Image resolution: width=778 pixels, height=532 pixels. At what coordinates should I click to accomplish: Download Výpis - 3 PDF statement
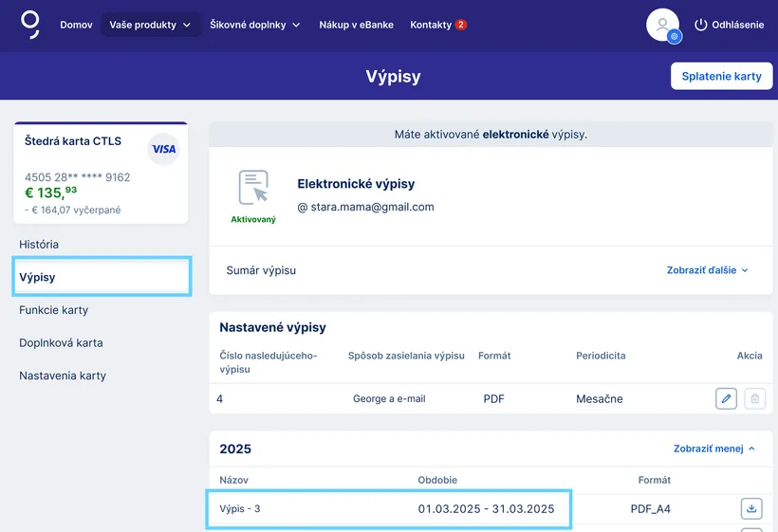751,508
